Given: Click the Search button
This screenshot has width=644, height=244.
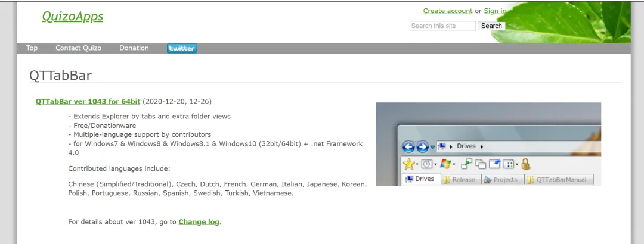Looking at the screenshot, I should (x=491, y=26).
